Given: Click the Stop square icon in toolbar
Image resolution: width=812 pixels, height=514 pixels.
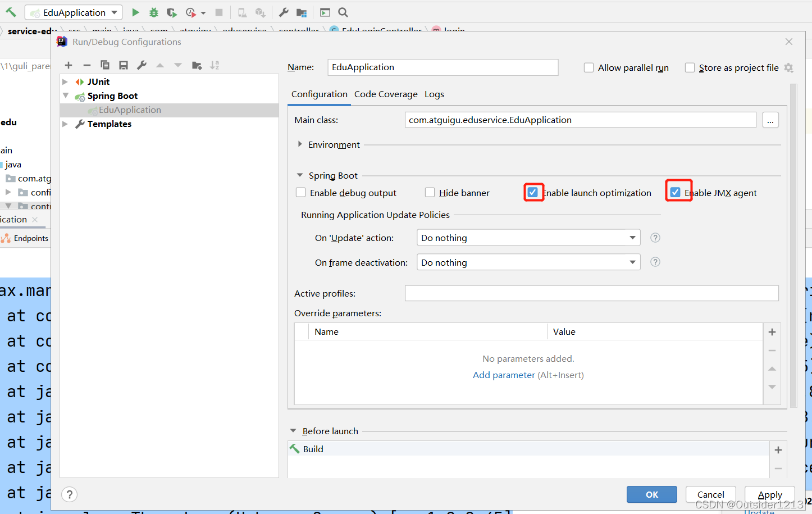Looking at the screenshot, I should point(219,12).
